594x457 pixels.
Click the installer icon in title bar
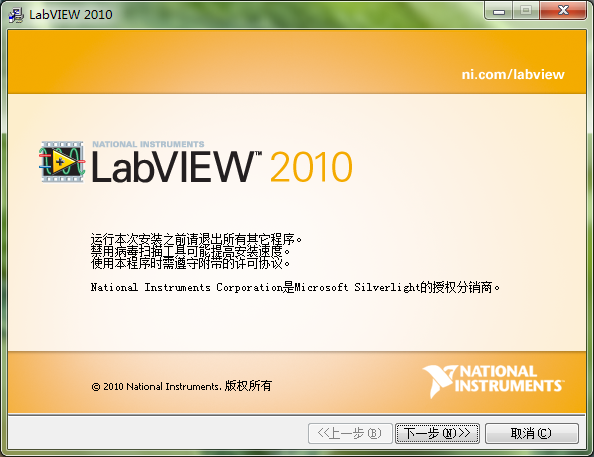point(16,15)
